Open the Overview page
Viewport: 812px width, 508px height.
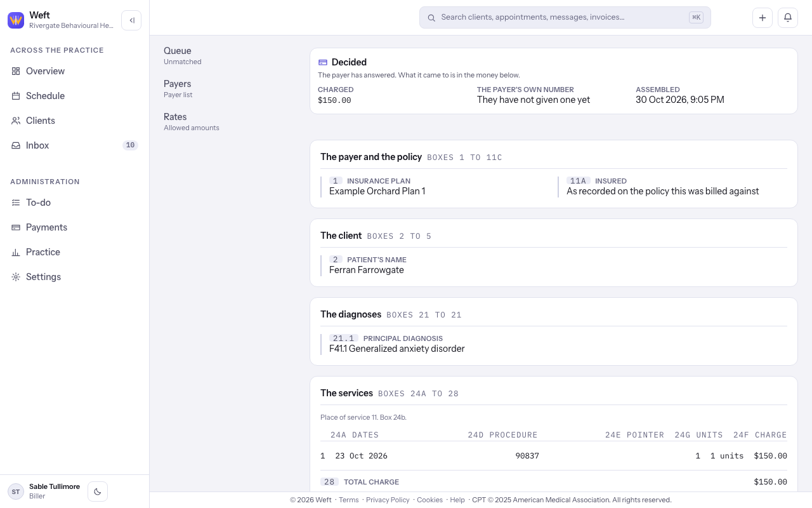click(75, 71)
